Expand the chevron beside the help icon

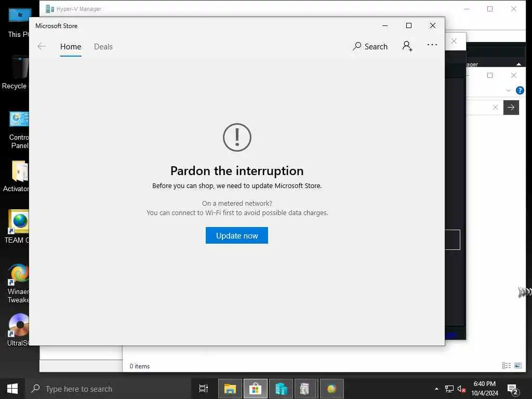point(508,90)
